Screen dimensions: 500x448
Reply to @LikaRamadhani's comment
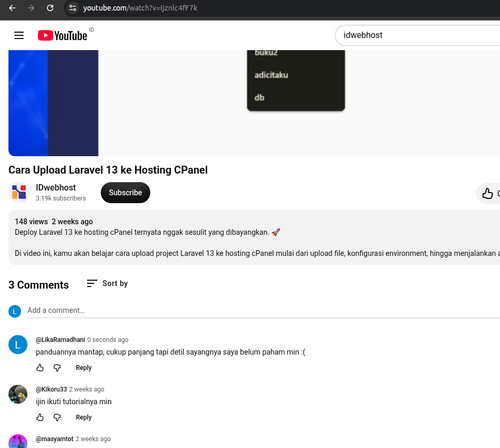(83, 368)
